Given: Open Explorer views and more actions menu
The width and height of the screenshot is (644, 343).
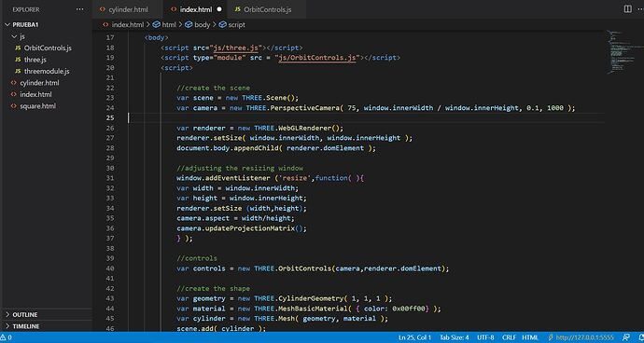Looking at the screenshot, I should coord(79,9).
